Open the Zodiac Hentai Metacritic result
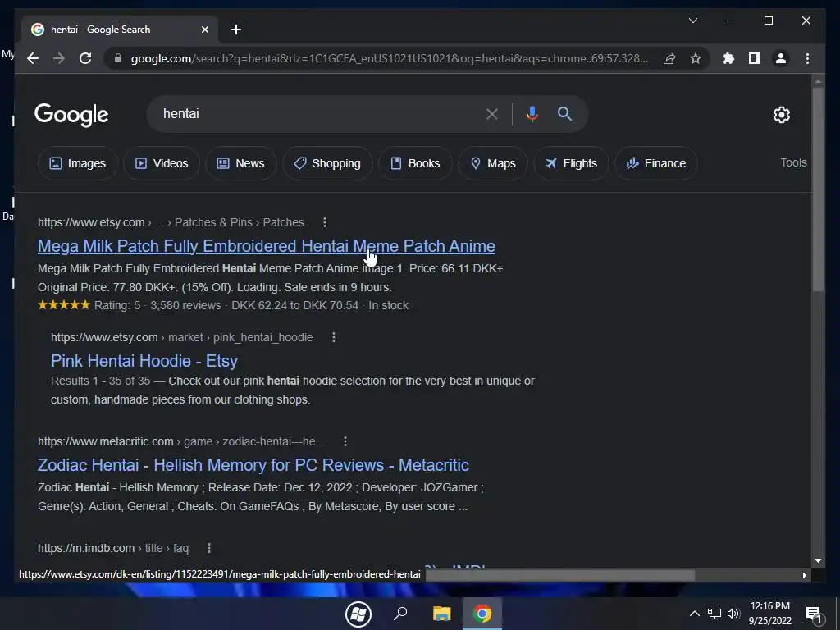This screenshot has height=630, width=840. pos(253,465)
